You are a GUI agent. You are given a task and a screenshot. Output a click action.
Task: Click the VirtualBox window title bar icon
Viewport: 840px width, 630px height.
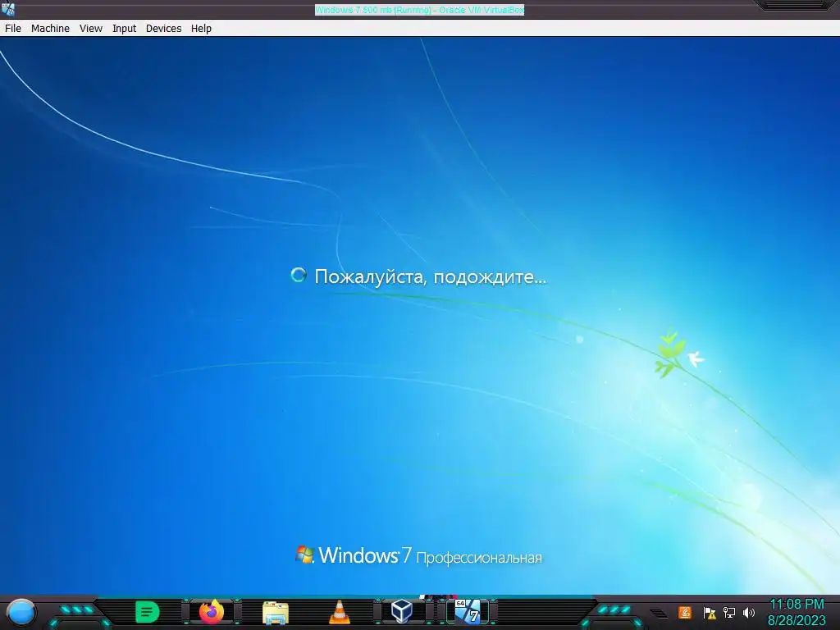[x=8, y=9]
